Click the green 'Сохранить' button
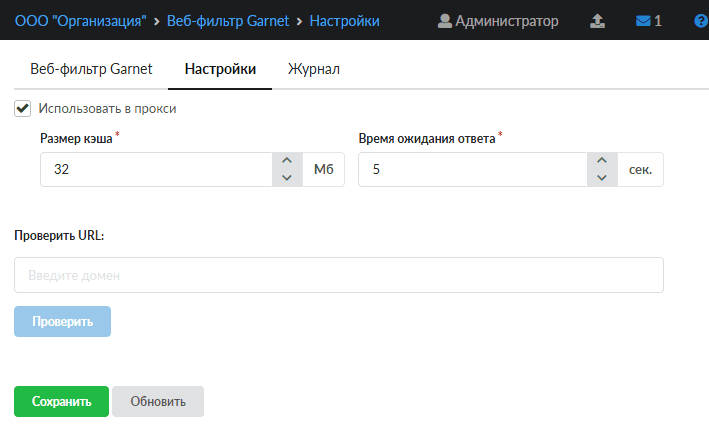The height and width of the screenshot is (425, 709). [x=61, y=401]
